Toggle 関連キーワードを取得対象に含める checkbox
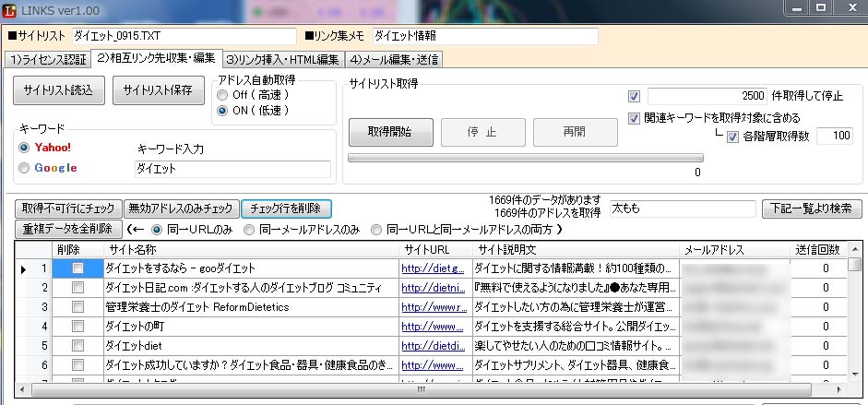Viewport: 868px width, 405px height. click(x=634, y=118)
